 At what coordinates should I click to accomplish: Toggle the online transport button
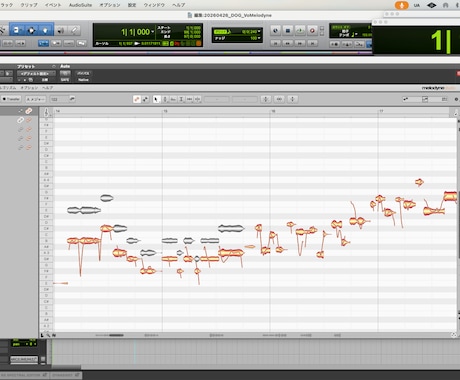pos(275,31)
